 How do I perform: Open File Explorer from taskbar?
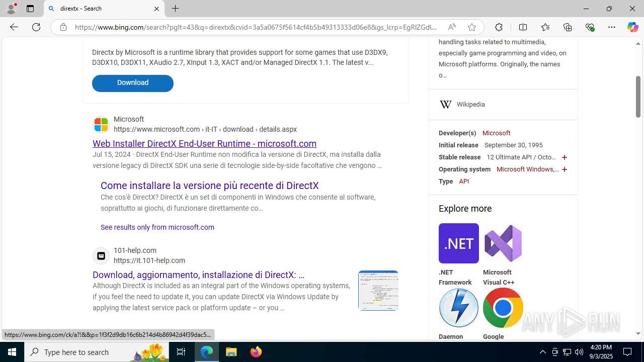pyautogui.click(x=231, y=352)
